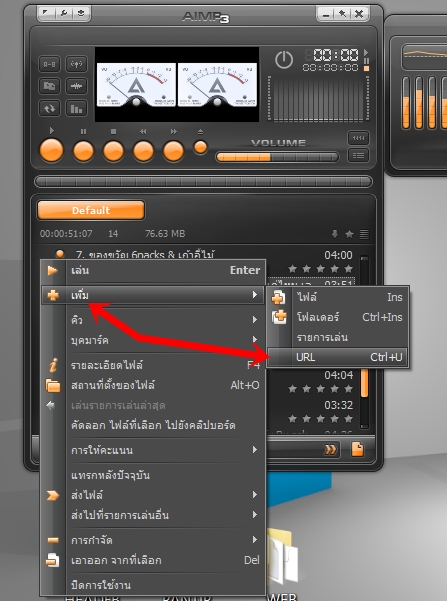Click the minus icon beside การกำจัด

pos(53,540)
